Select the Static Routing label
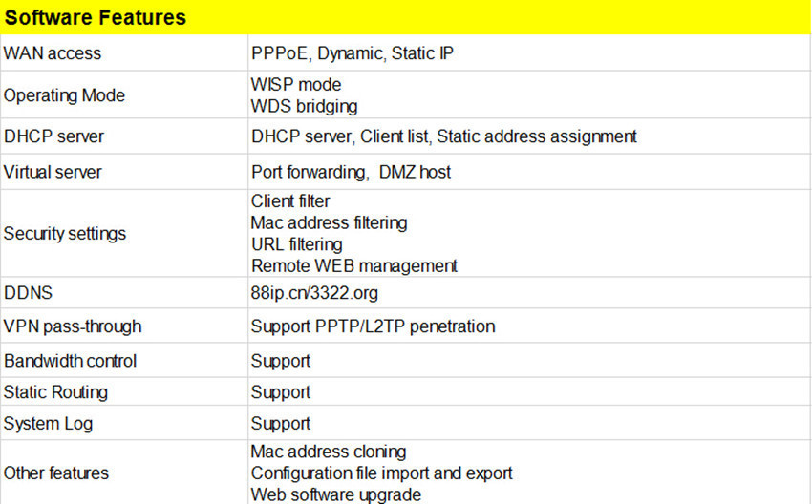This screenshot has width=812, height=504. pyautogui.click(x=55, y=392)
